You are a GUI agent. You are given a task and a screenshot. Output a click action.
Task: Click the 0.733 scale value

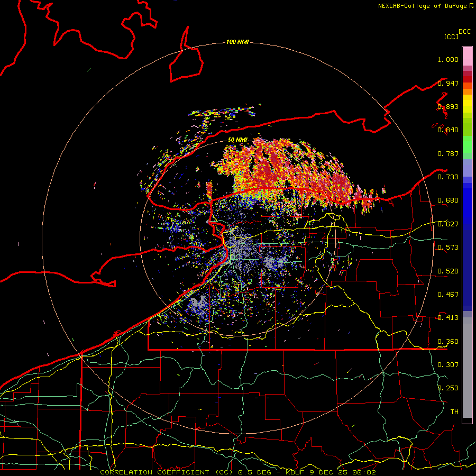(448, 177)
